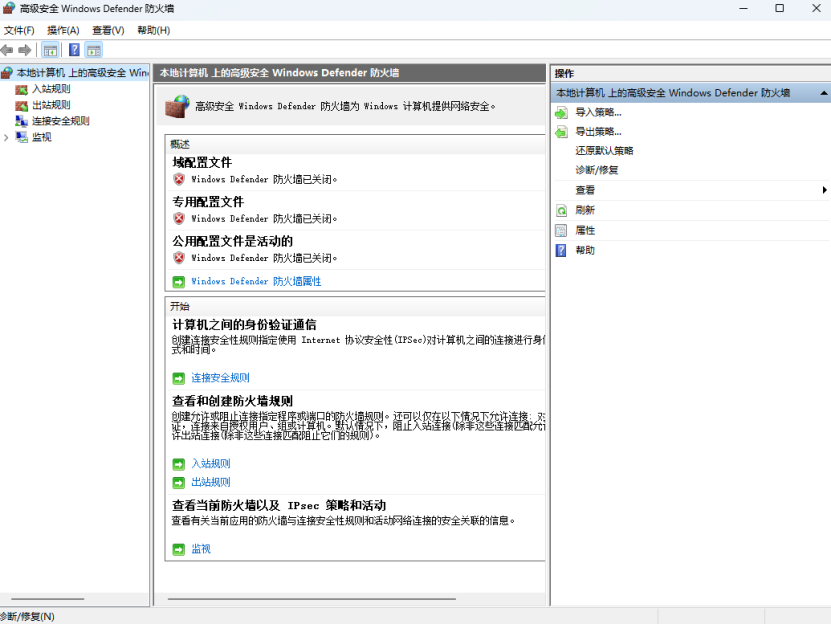Follow the 入站规则 link in center pane
The width and height of the screenshot is (831, 624).
210,464
